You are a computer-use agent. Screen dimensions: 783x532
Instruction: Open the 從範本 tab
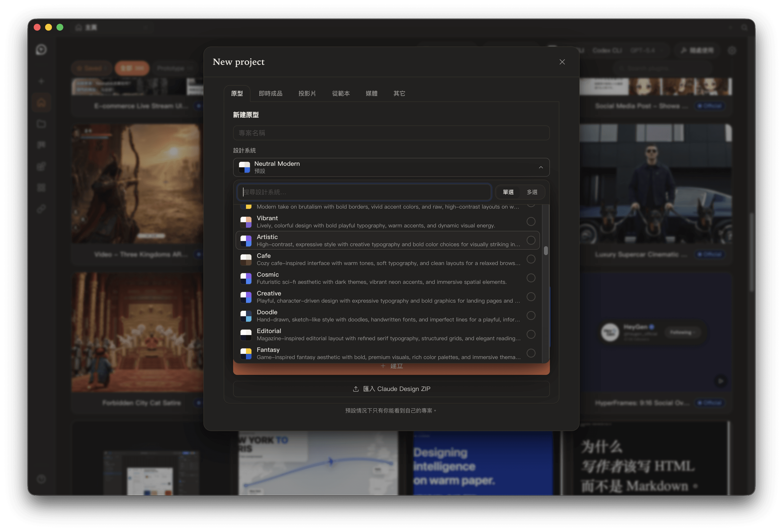point(341,93)
